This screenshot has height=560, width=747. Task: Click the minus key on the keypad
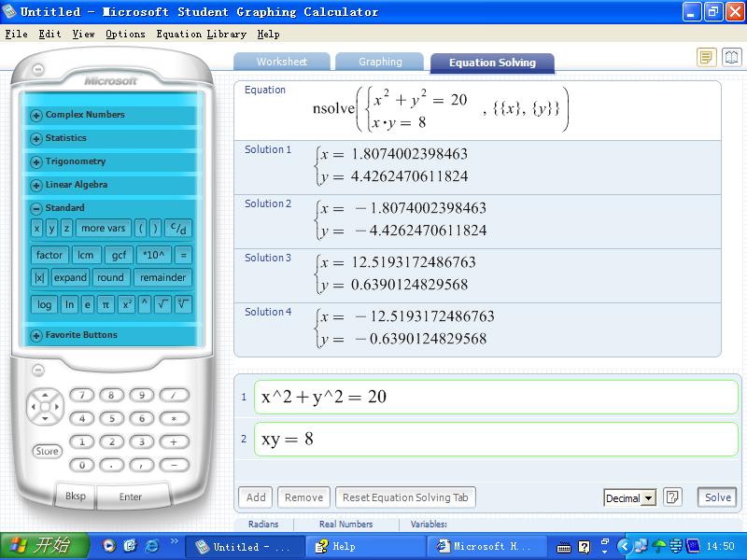pos(174,465)
